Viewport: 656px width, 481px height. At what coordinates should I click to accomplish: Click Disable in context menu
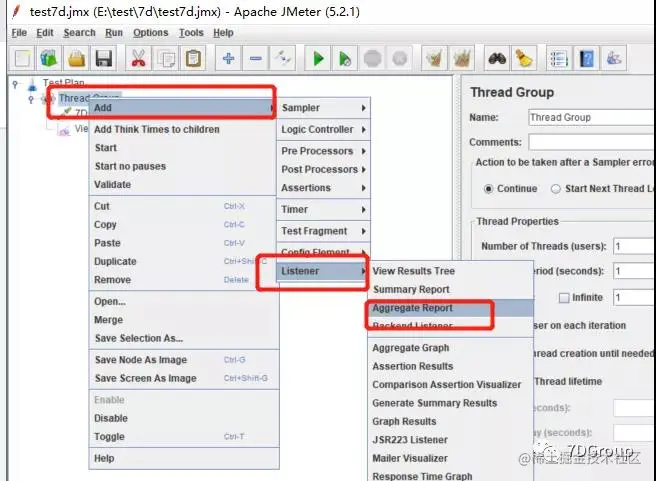point(183,418)
